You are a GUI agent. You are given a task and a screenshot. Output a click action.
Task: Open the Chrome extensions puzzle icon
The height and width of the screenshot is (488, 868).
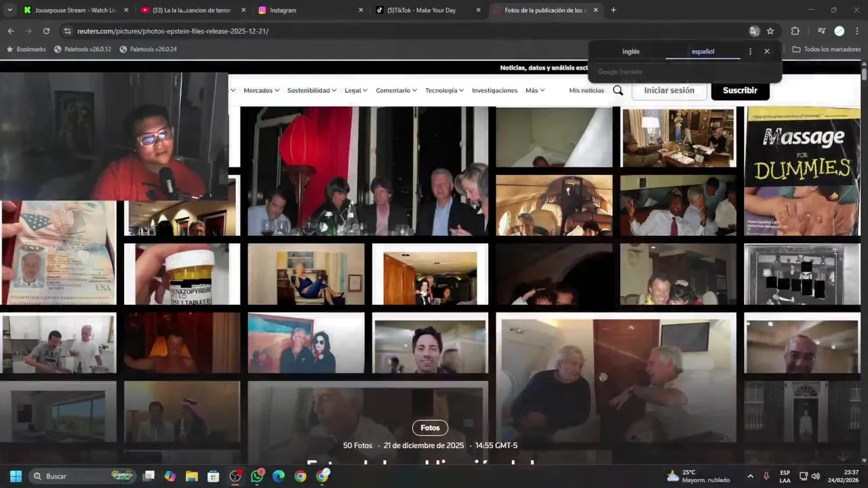795,31
